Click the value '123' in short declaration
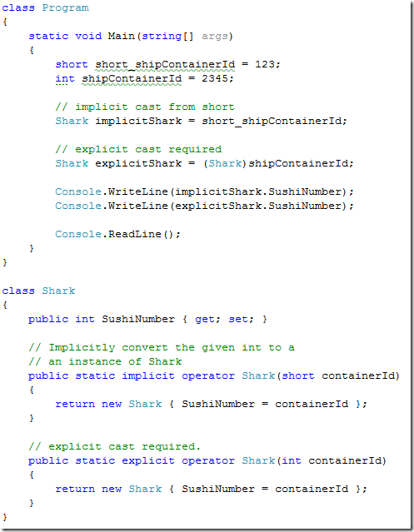The width and height of the screenshot is (414, 532). coord(265,64)
